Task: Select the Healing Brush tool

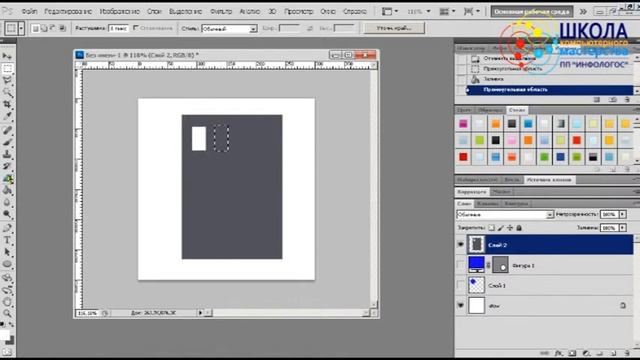Action: [7, 130]
